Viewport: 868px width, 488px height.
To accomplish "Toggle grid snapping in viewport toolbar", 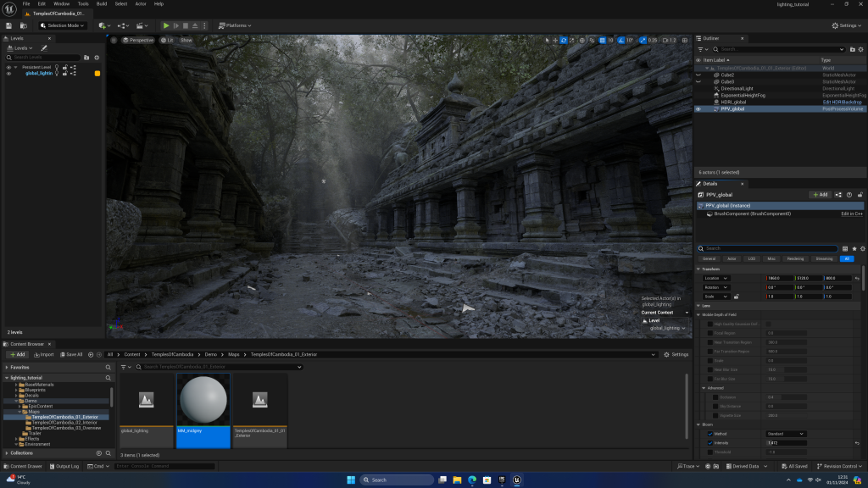I will 603,41.
